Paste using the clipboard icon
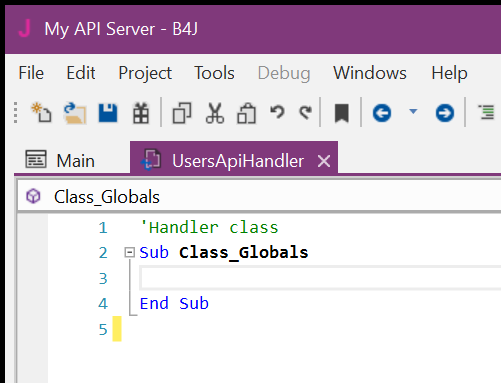This screenshot has height=383, width=501. (246, 113)
